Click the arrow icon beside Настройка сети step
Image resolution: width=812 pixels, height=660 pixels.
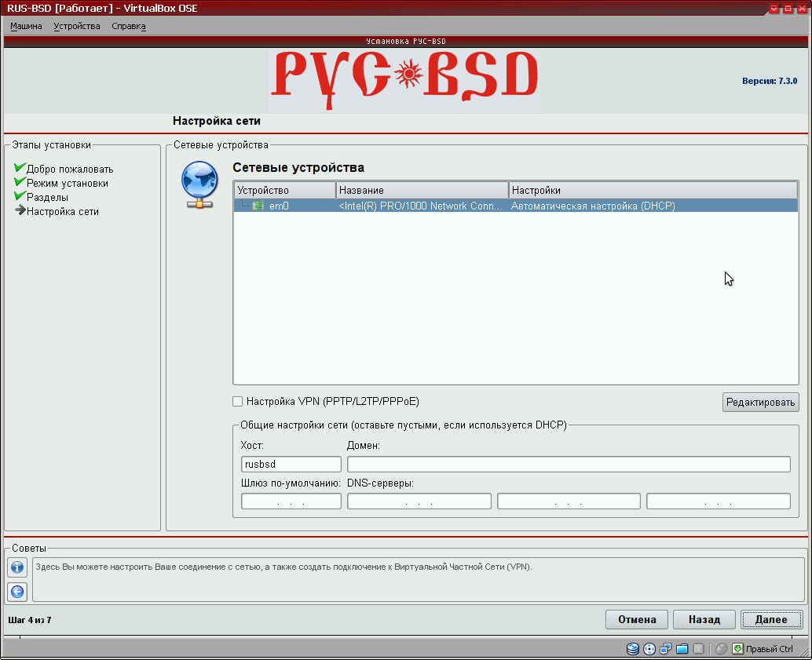20,210
